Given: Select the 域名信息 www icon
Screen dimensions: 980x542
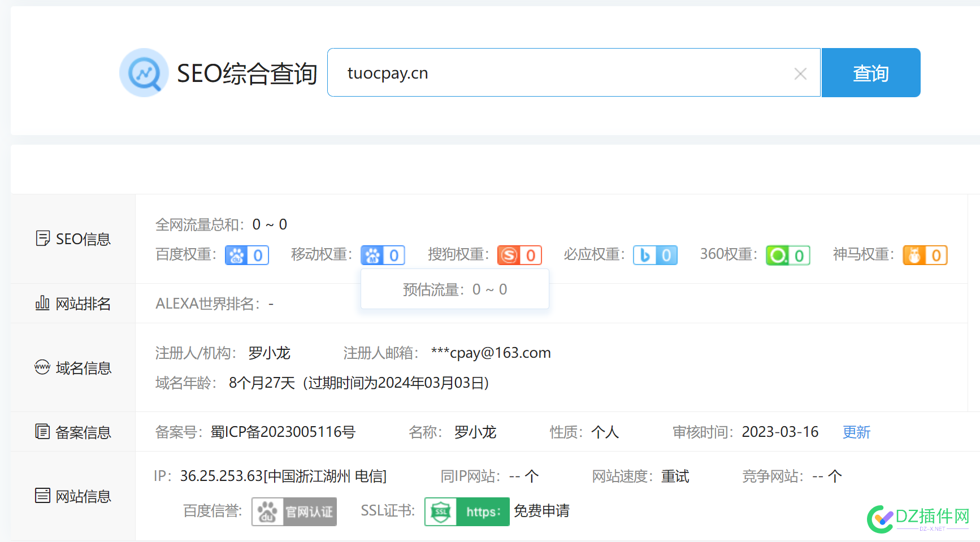Looking at the screenshot, I should point(42,367).
